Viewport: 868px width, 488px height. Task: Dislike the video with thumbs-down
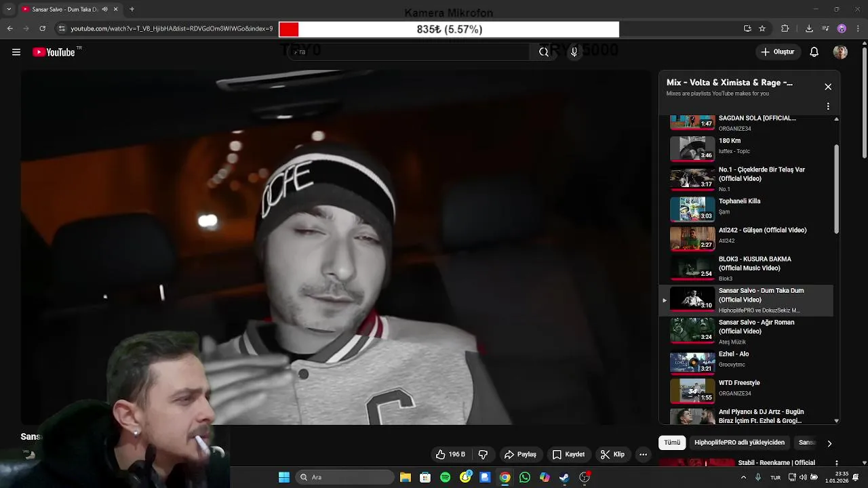(484, 454)
